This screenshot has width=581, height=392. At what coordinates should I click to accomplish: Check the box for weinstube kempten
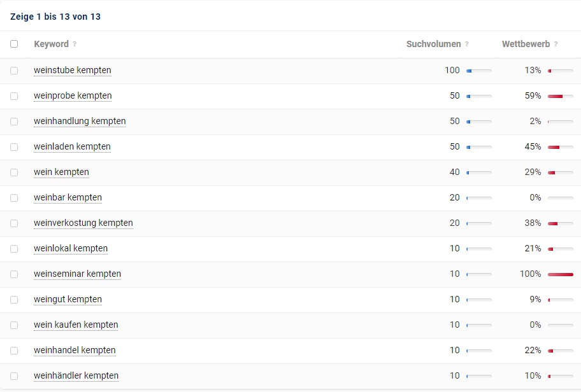(14, 71)
